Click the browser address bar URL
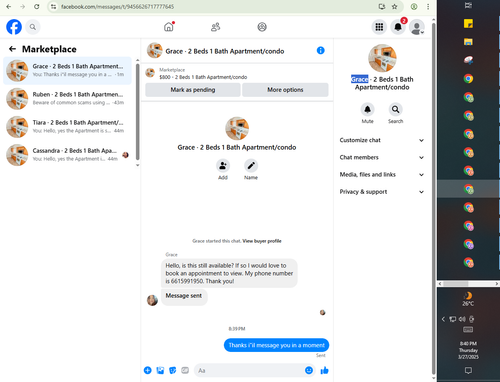 (117, 7)
